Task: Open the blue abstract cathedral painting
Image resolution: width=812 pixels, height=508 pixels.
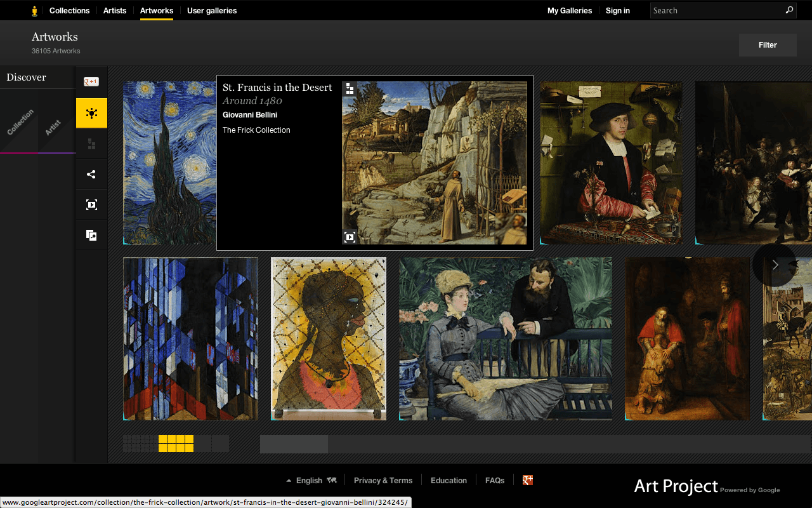Action: (x=190, y=338)
